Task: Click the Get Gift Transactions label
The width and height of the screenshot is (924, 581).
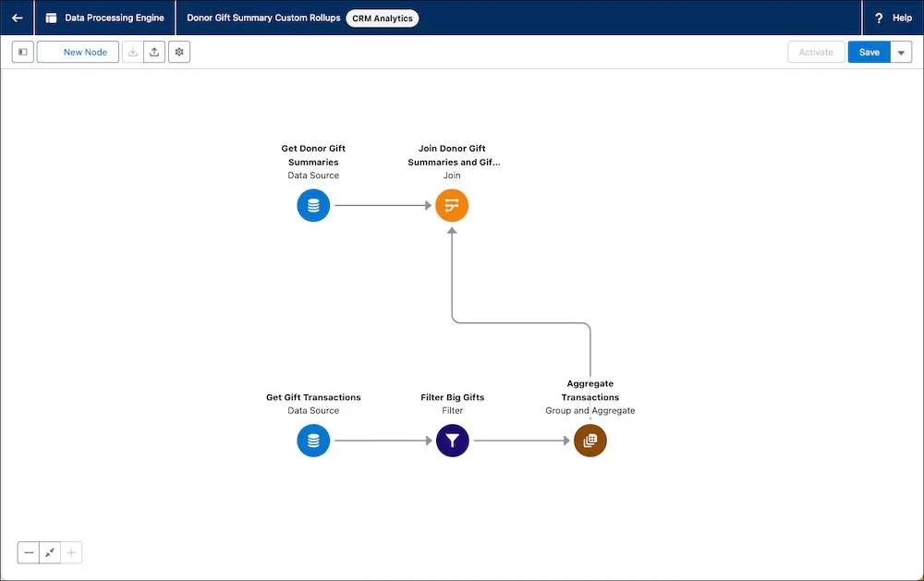Action: 313,397
